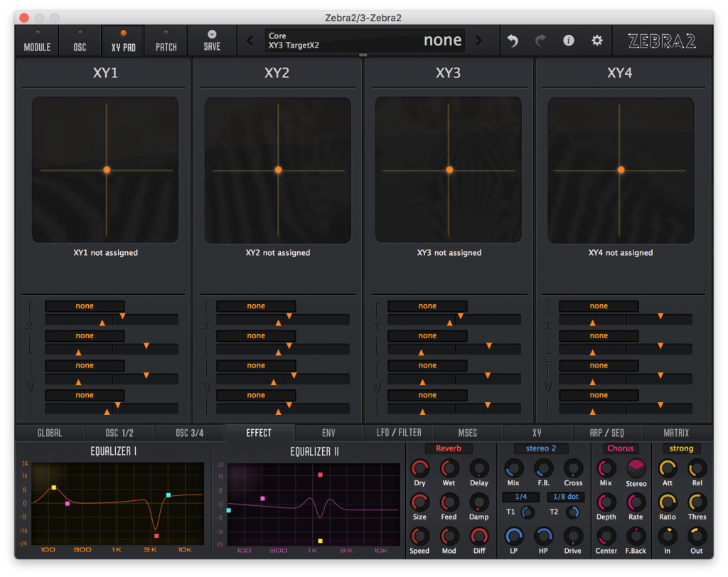Select the previous preset arrow
The height and width of the screenshot is (577, 728).
coord(250,41)
